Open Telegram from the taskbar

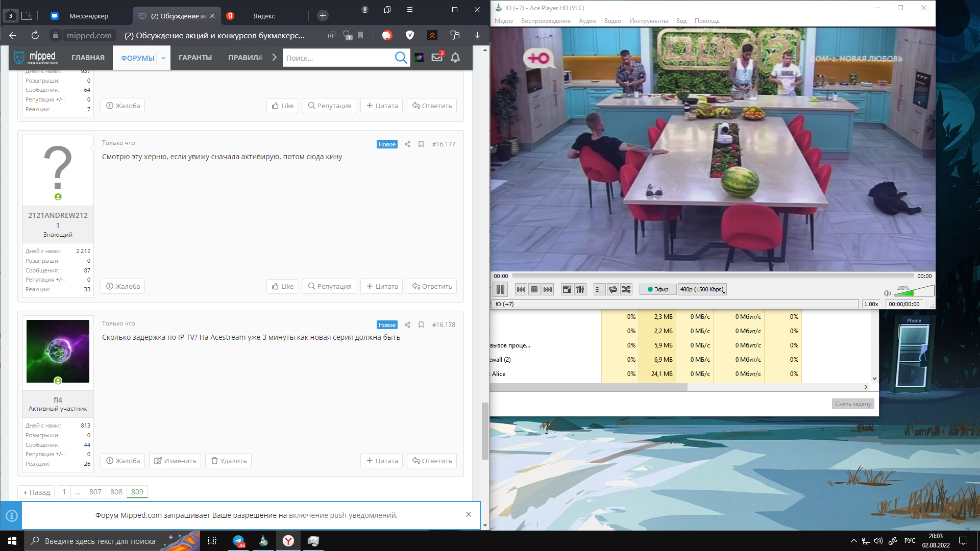coord(238,541)
